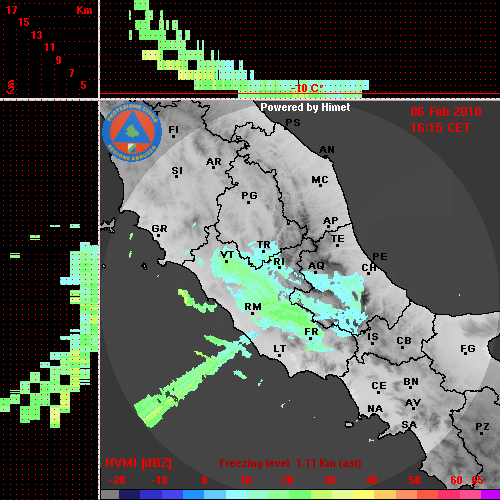Click the FR city label
Viewport: 500px width, 500px height.
click(311, 332)
